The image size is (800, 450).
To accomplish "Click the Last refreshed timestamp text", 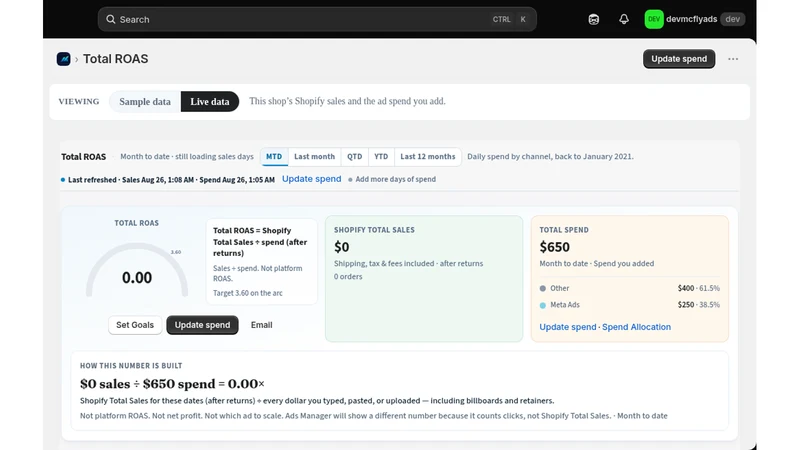I will [171, 180].
